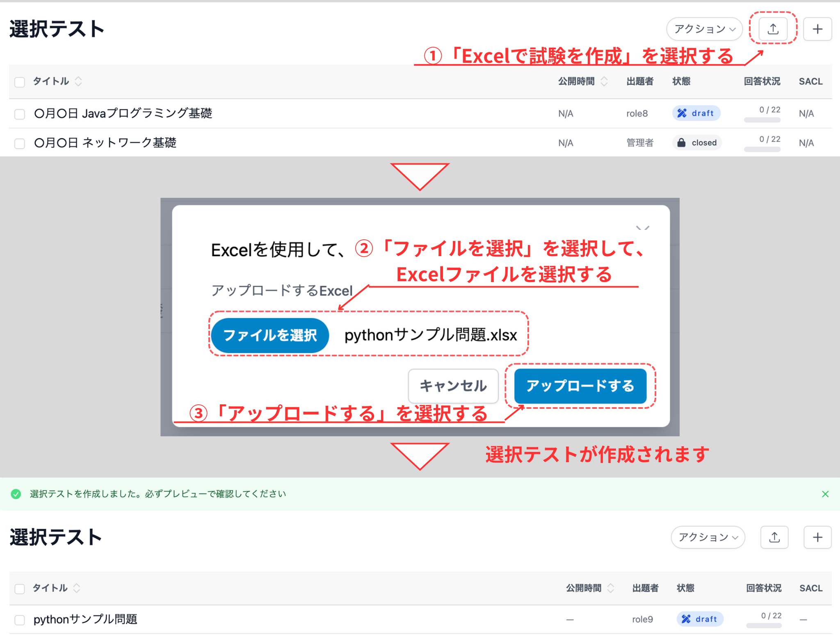Click the bottom plus add-test icon
840x635 pixels.
817,537
